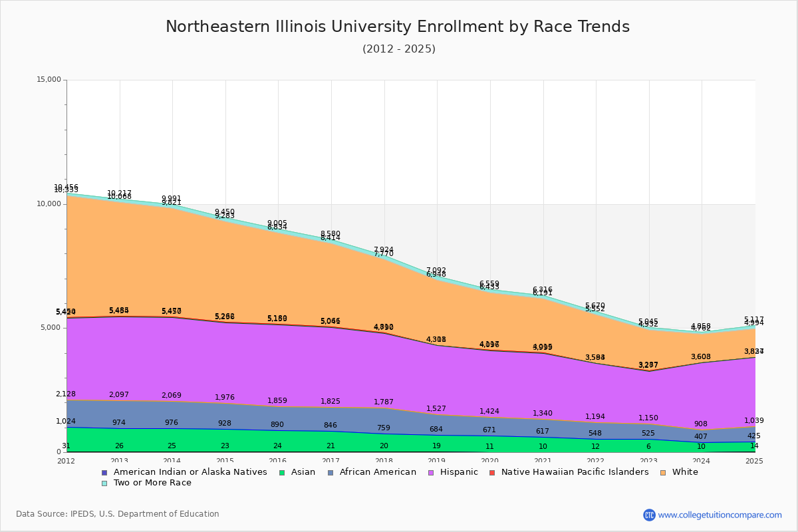This screenshot has width=798, height=532.
Task: Click the 1,976 data label for 2015
Action: click(225, 398)
